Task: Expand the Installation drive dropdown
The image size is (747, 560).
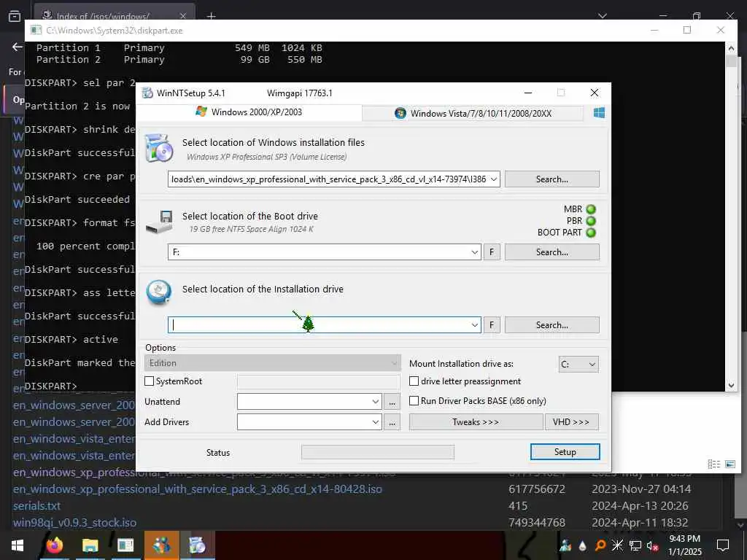Action: pyautogui.click(x=474, y=324)
